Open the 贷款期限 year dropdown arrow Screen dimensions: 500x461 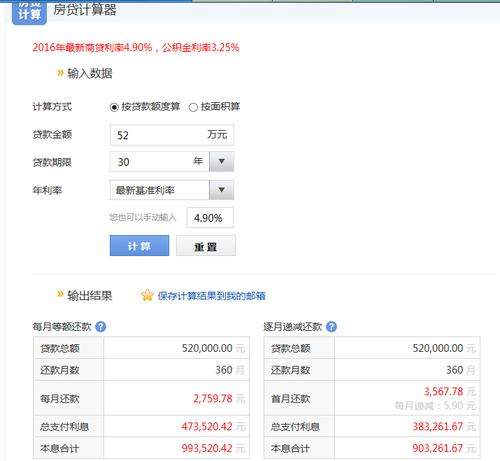pyautogui.click(x=222, y=162)
